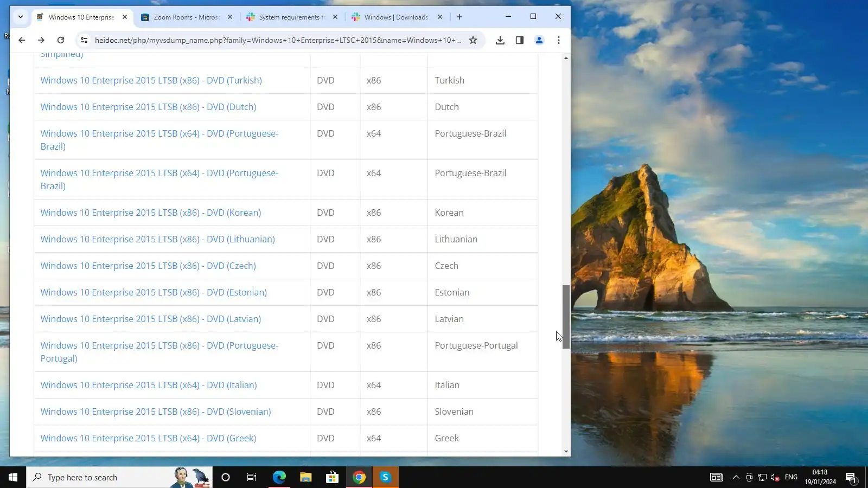This screenshot has width=868, height=488.
Task: Open the LTSB (x86) DVD (Korean) link
Action: [151, 213]
